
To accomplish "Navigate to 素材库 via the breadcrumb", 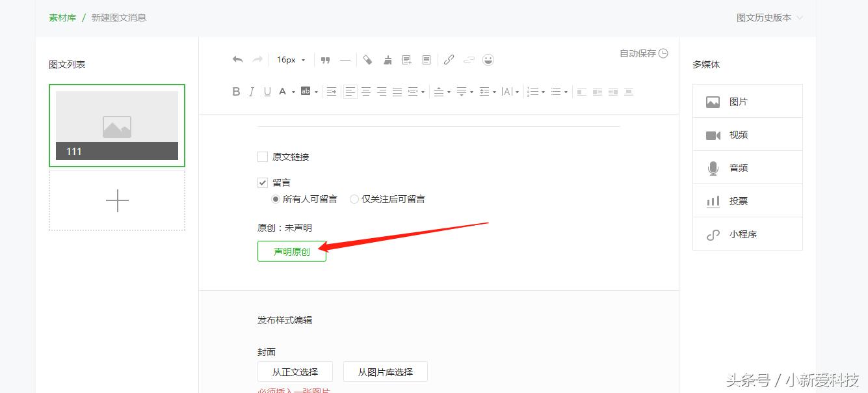I will point(61,18).
